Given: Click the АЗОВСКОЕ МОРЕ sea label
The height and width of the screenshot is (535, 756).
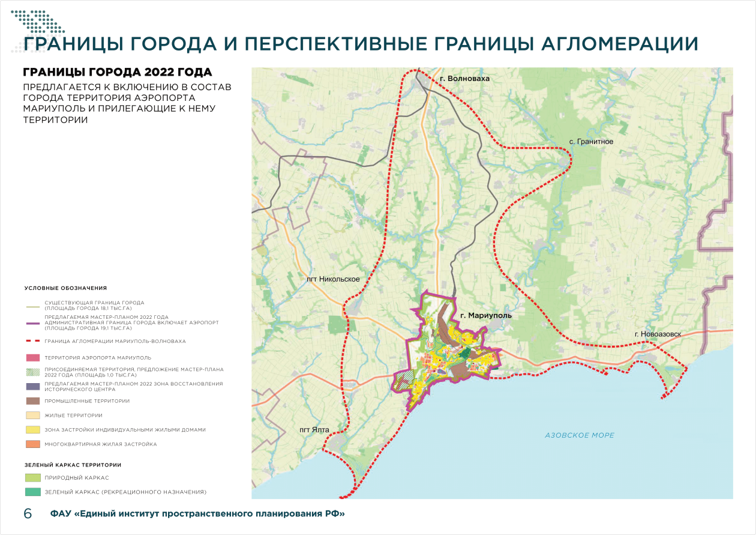Looking at the screenshot, I should (x=580, y=435).
